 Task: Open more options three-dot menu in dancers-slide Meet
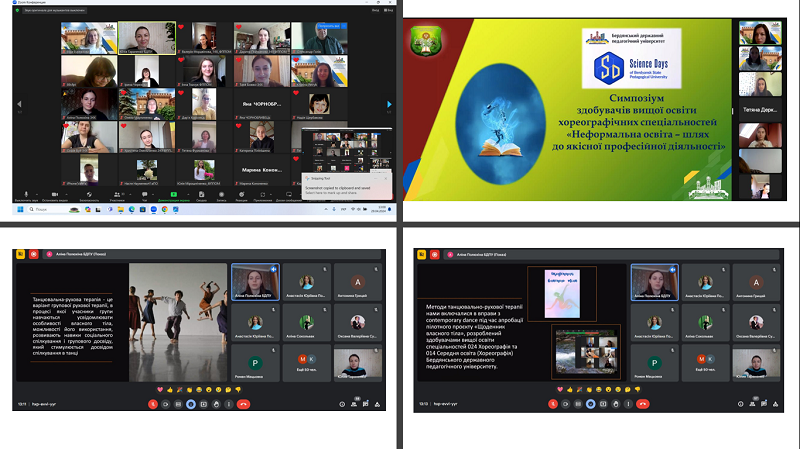coord(227,403)
